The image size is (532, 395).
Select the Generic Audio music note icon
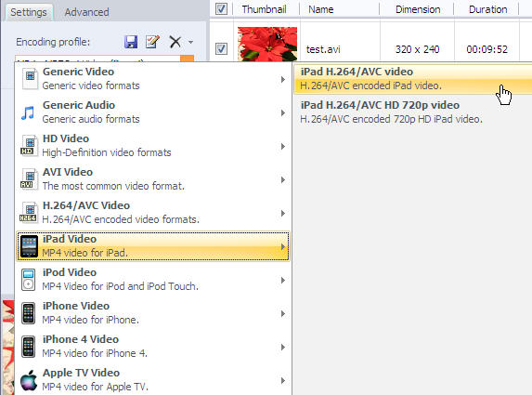pos(28,112)
